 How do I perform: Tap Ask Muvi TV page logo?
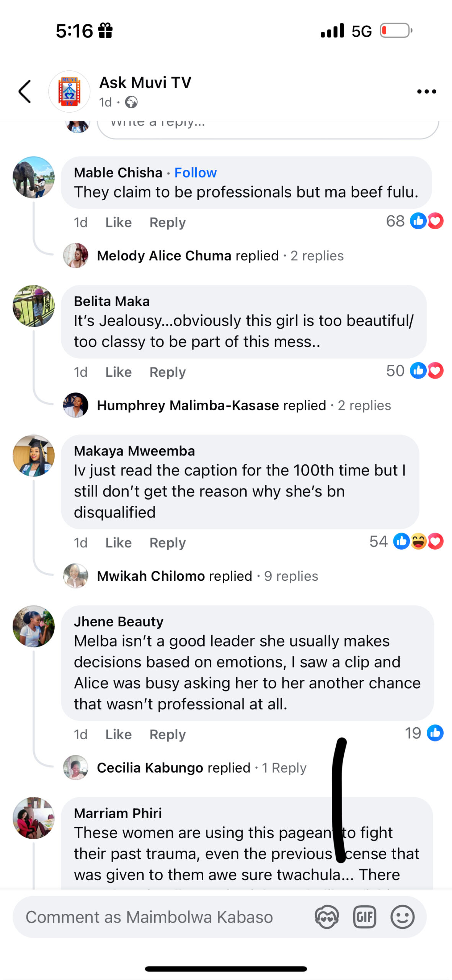(69, 91)
